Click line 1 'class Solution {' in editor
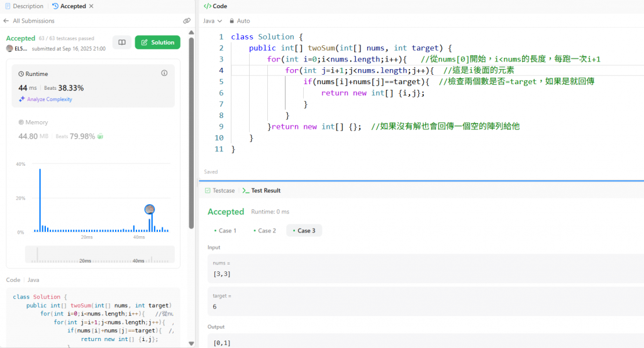This screenshot has width=644, height=348. point(267,36)
